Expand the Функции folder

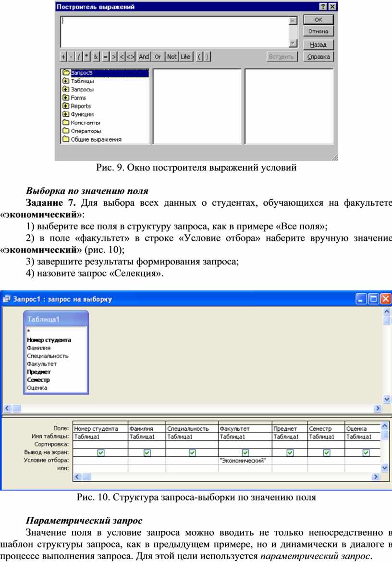pos(66,114)
